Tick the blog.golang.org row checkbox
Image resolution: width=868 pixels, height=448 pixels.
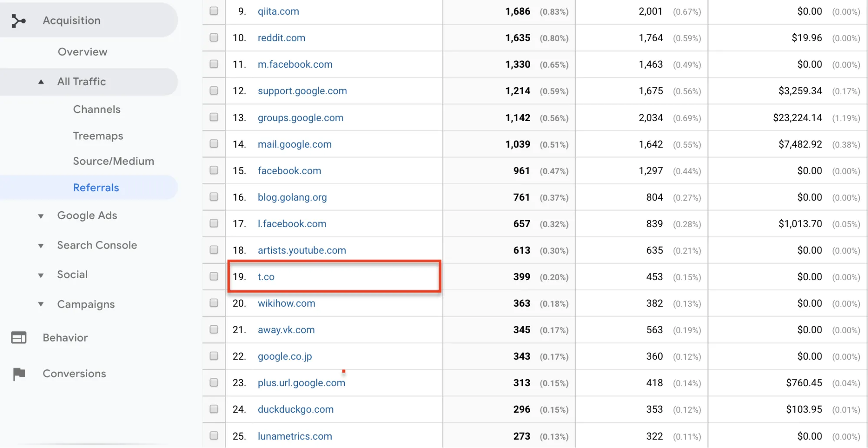(214, 197)
